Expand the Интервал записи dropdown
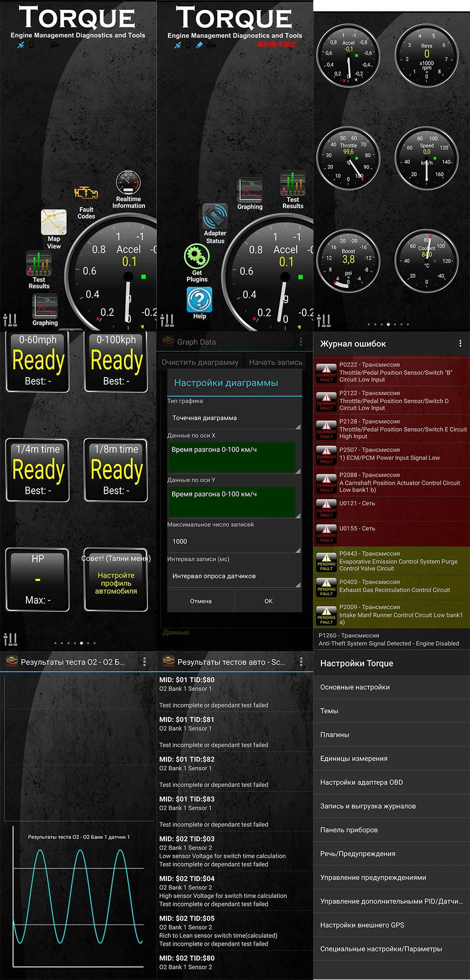 click(x=234, y=576)
